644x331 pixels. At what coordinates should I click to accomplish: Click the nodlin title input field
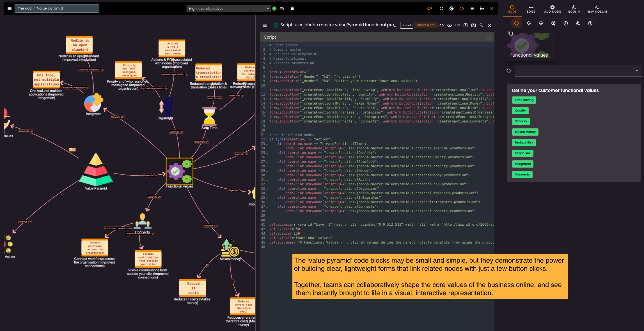pyautogui.click(x=57, y=8)
